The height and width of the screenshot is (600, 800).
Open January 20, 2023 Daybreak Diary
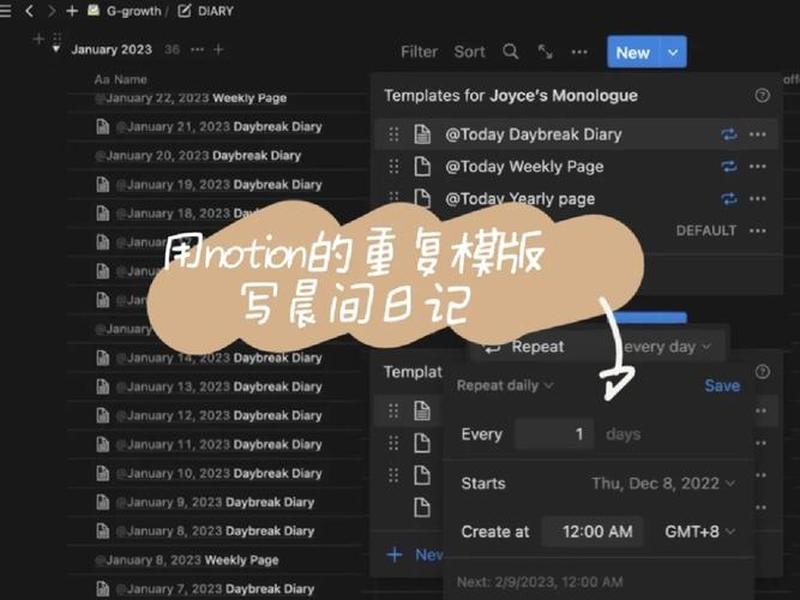coord(198,156)
